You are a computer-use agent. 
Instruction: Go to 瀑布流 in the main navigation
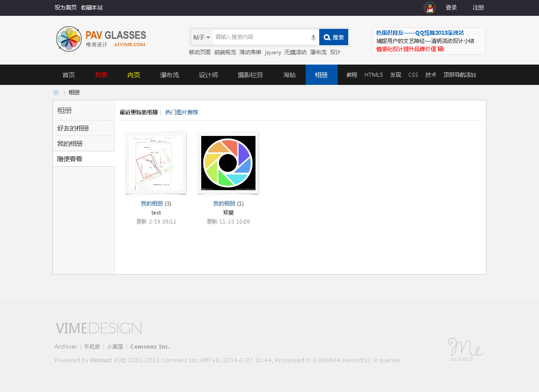pos(170,75)
